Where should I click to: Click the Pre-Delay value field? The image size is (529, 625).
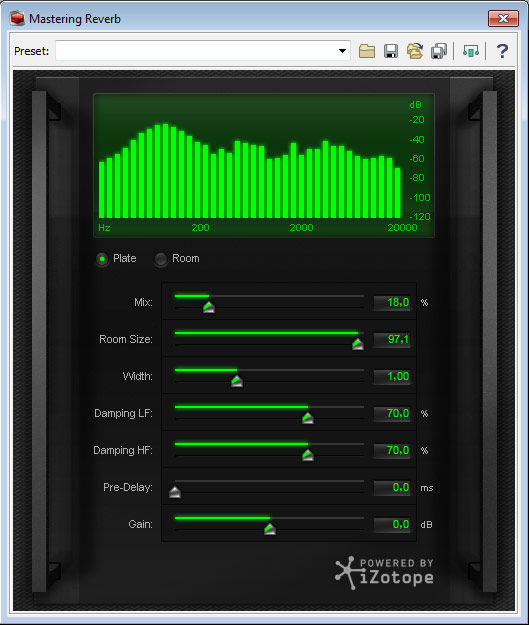coord(391,487)
